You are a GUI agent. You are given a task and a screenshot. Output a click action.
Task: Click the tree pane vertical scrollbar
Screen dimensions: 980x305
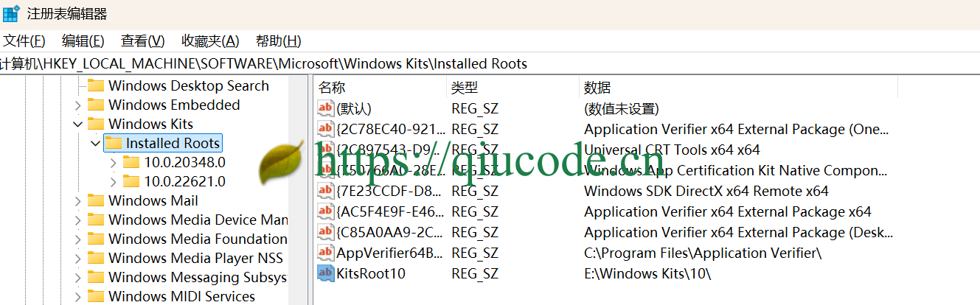click(x=298, y=190)
